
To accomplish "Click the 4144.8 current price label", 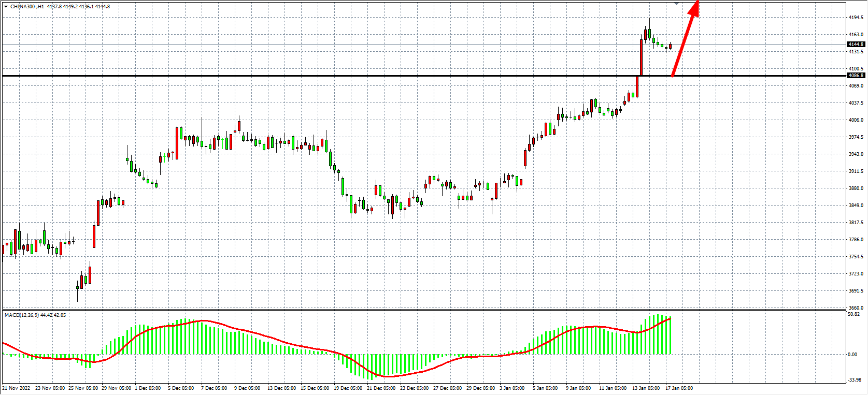I will (x=856, y=45).
